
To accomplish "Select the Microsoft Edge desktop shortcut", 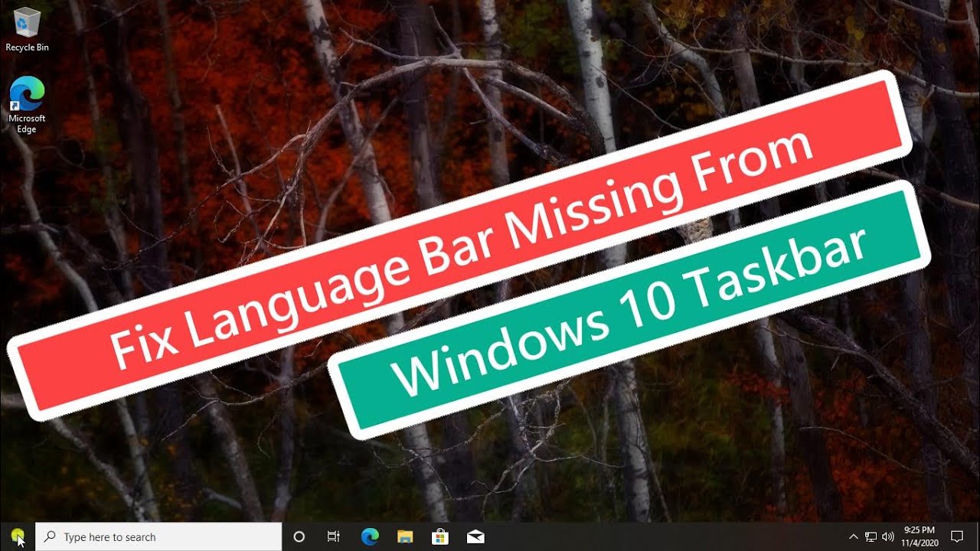I will point(27,106).
